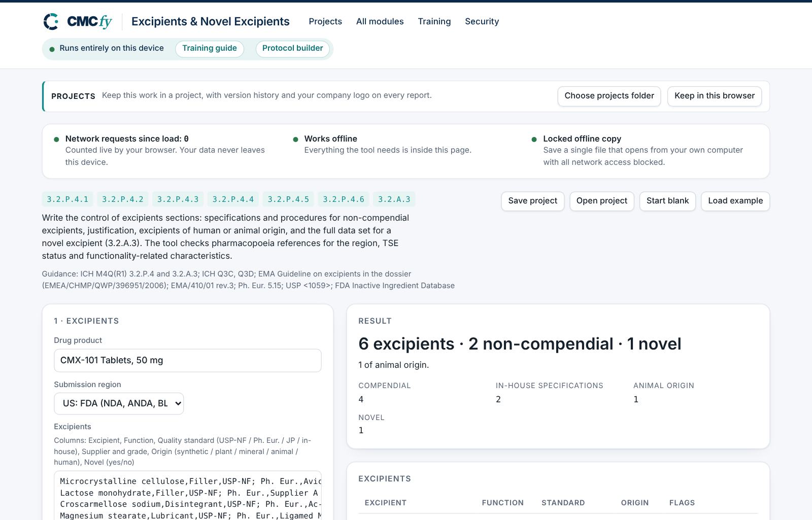Select the 3.2.P.4.3 section tag
Image resolution: width=812 pixels, height=520 pixels.
[178, 199]
